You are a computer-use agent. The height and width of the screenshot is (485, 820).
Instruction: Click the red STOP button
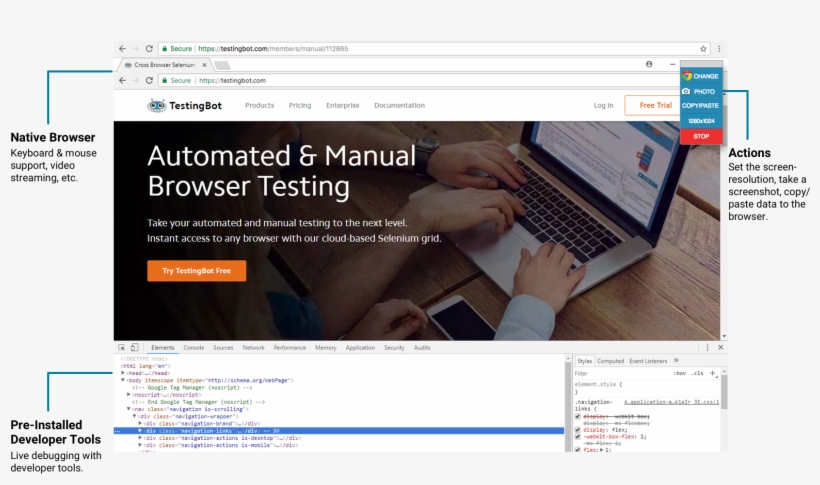(701, 136)
